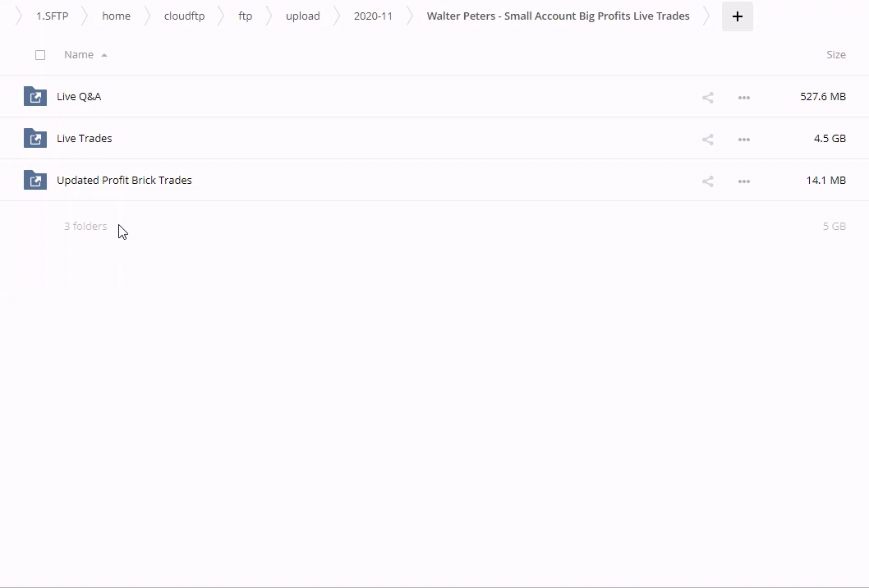The width and height of the screenshot is (869, 588).
Task: Sort by Name column header
Action: point(79,55)
